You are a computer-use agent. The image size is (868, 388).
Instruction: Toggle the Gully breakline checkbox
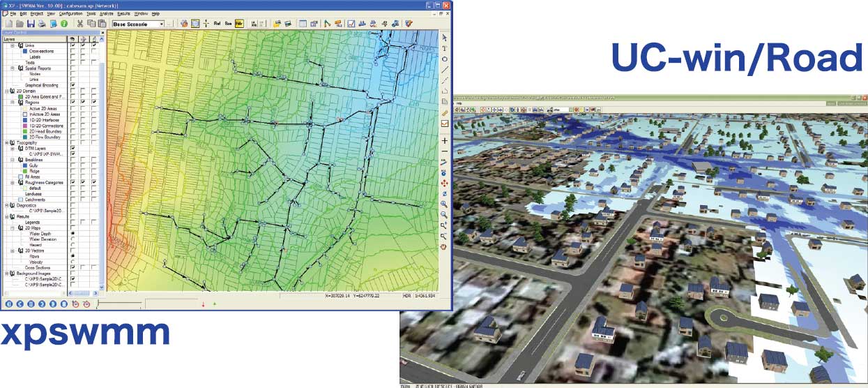pos(73,165)
